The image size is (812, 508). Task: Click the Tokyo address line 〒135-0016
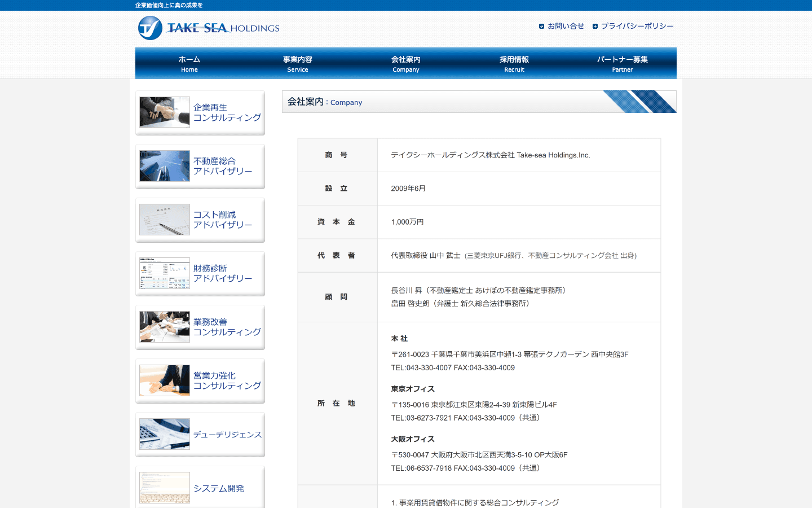[x=474, y=405]
